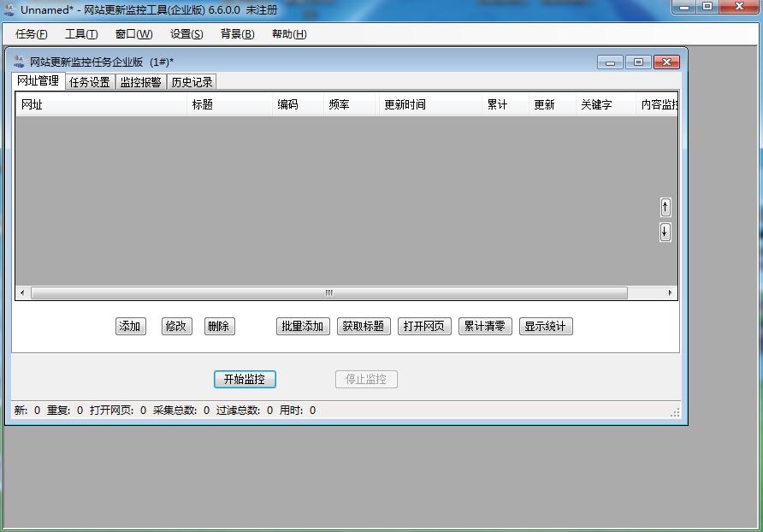The height and width of the screenshot is (532, 763).
Task: Click the 获取标题 button
Action: tap(363, 326)
